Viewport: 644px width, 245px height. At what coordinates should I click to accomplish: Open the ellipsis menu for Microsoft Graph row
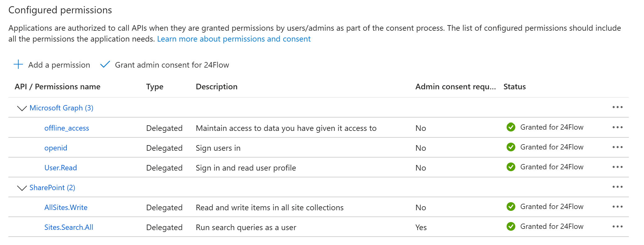tap(617, 107)
